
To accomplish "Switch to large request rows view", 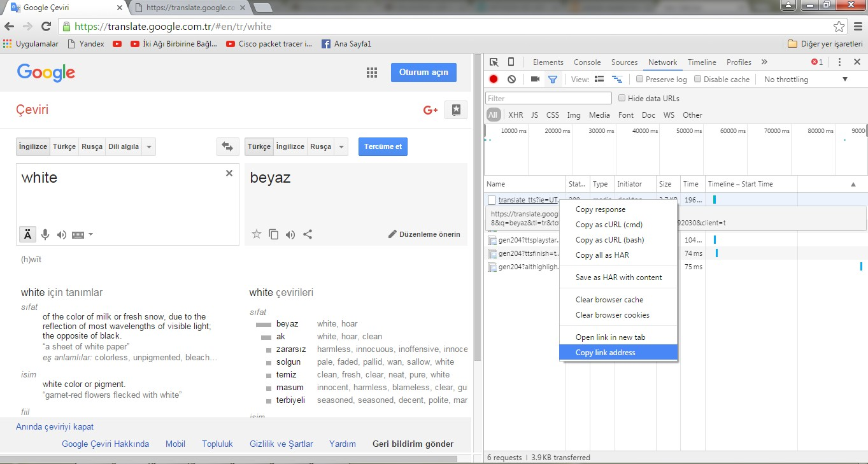I will click(x=599, y=80).
